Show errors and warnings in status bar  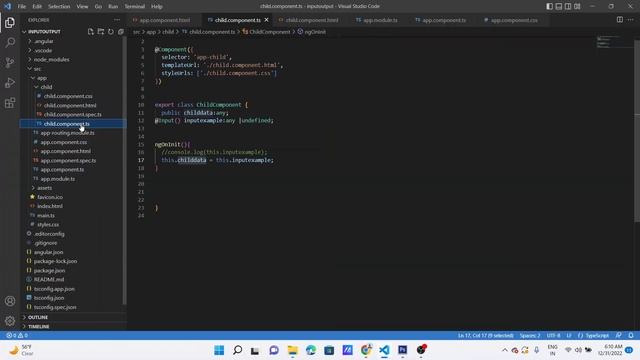click(17, 335)
